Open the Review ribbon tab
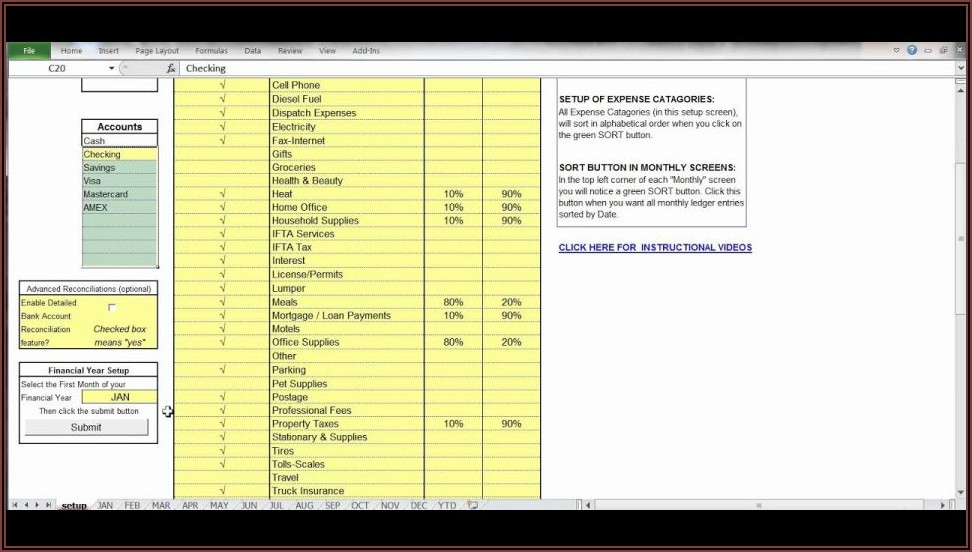Viewport: 972px width, 552px height. click(290, 51)
